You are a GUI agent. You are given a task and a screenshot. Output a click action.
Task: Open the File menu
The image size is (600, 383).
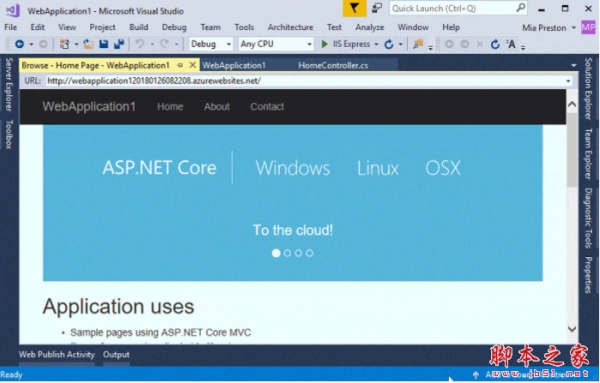[x=11, y=27]
